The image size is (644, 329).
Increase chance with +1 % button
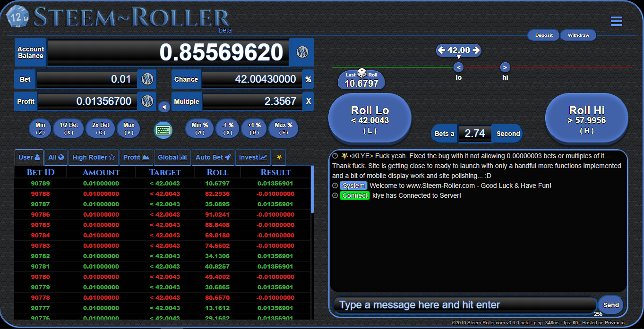[254, 128]
